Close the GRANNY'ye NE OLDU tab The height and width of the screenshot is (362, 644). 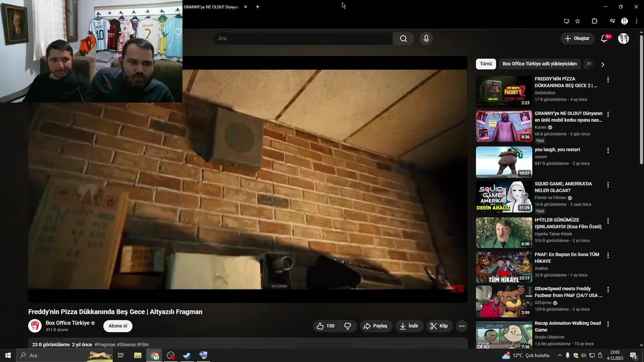(x=246, y=7)
